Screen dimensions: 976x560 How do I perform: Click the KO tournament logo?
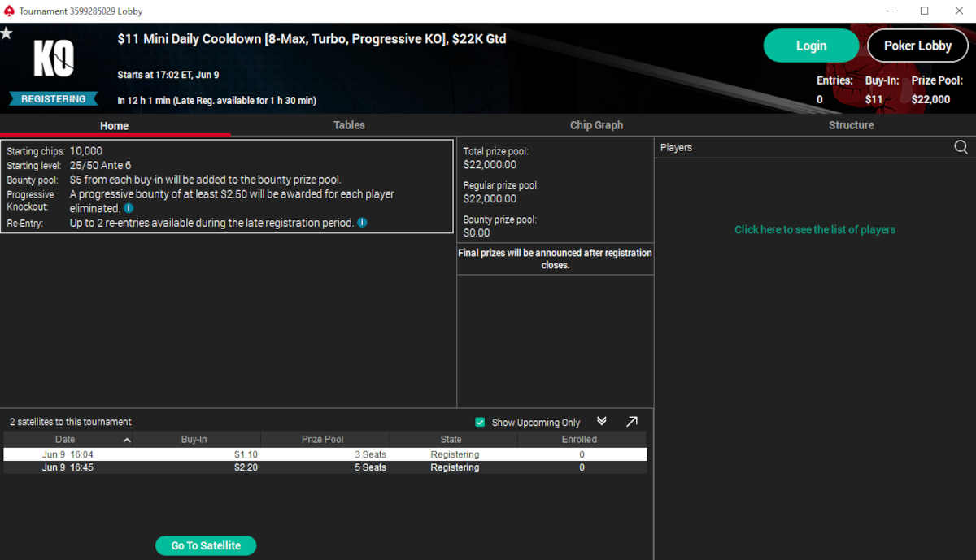pyautogui.click(x=54, y=59)
